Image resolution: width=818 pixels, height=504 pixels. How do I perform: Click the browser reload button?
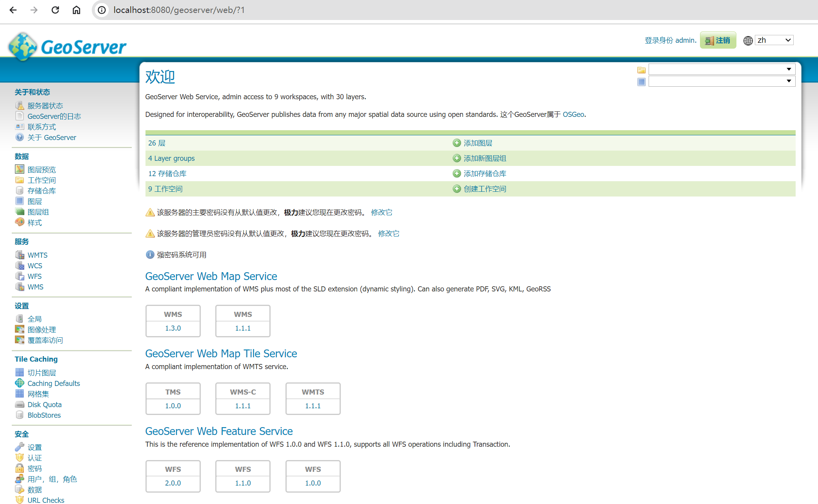pyautogui.click(x=55, y=10)
